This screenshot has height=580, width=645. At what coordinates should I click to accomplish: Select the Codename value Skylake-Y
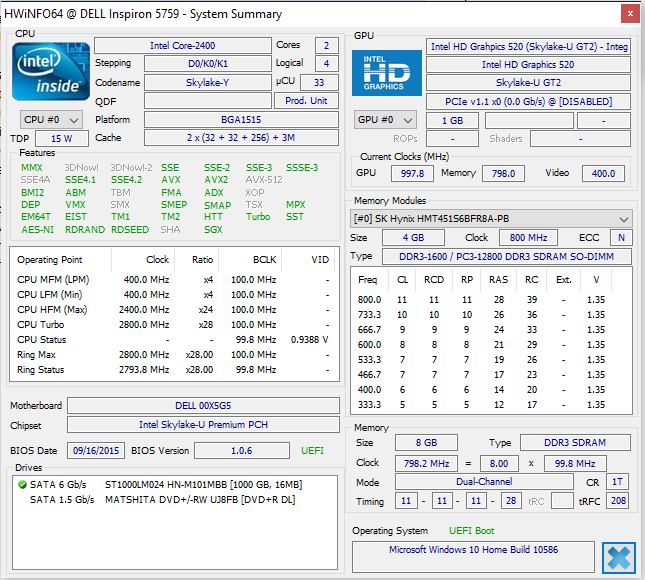(208, 83)
